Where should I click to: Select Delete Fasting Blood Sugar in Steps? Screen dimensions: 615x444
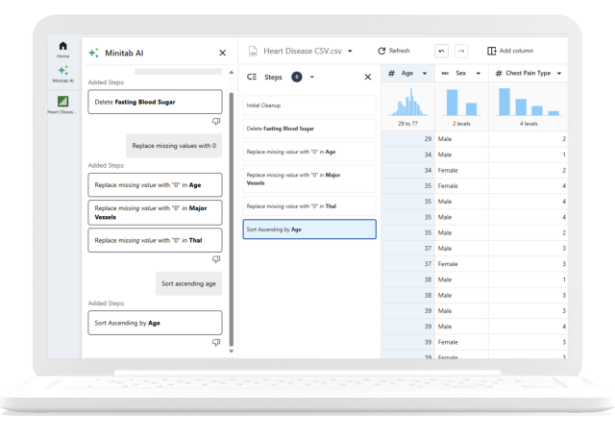click(309, 128)
